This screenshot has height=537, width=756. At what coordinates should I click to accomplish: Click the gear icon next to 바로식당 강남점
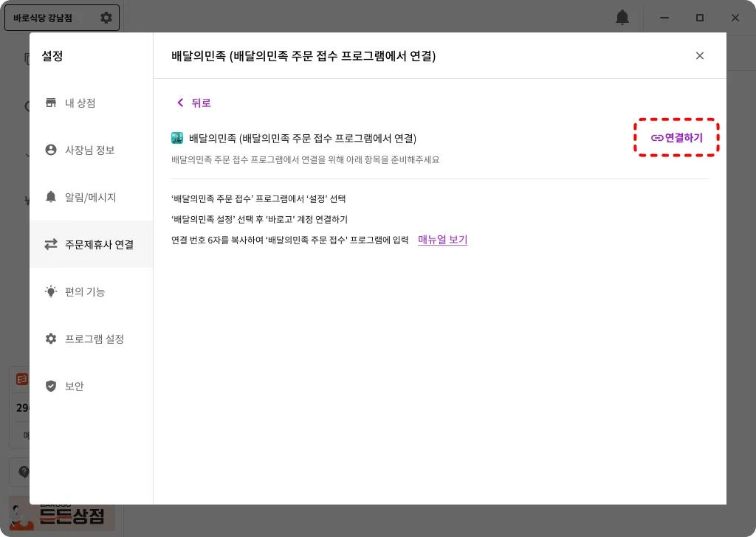106,18
